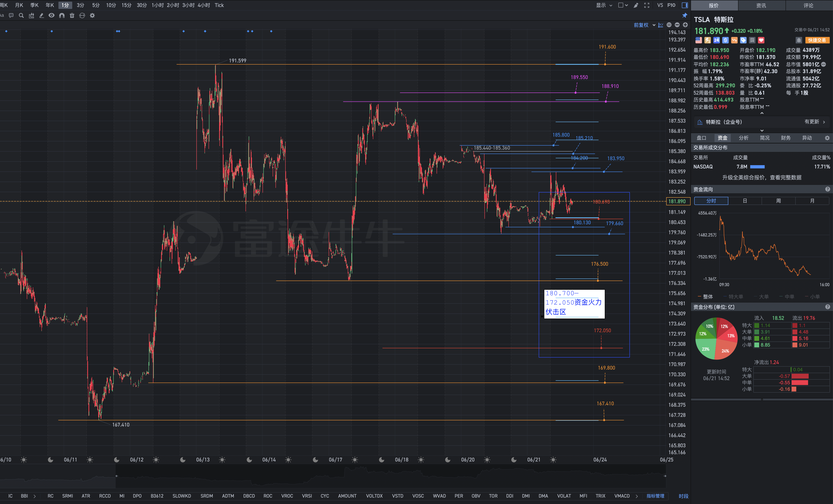Click 升级全美综合报价 upgrade link
The height and width of the screenshot is (504, 833).
pyautogui.click(x=762, y=178)
